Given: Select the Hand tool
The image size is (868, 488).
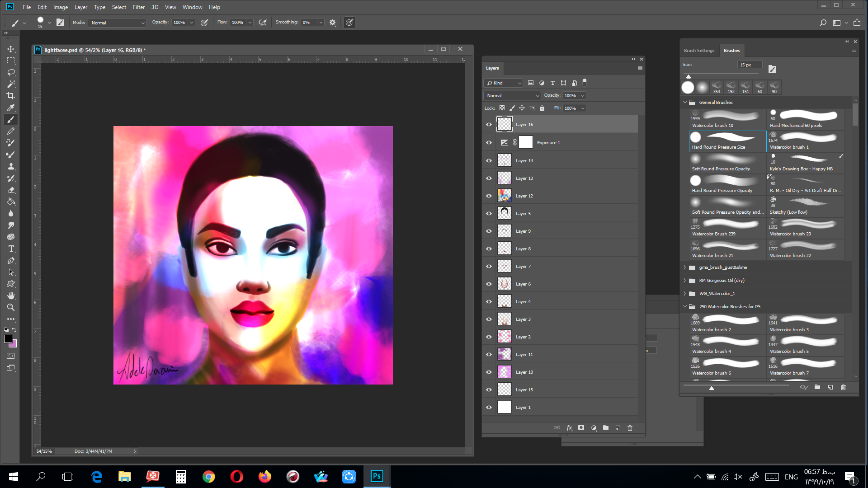Looking at the screenshot, I should 11,296.
